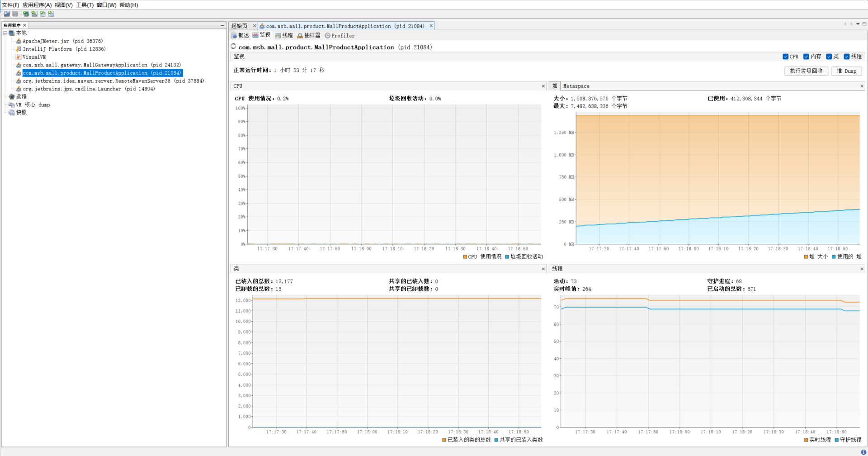Screen dimensions: 868x456
Task: Uncheck the CPU graph checkbox
Action: (x=785, y=57)
